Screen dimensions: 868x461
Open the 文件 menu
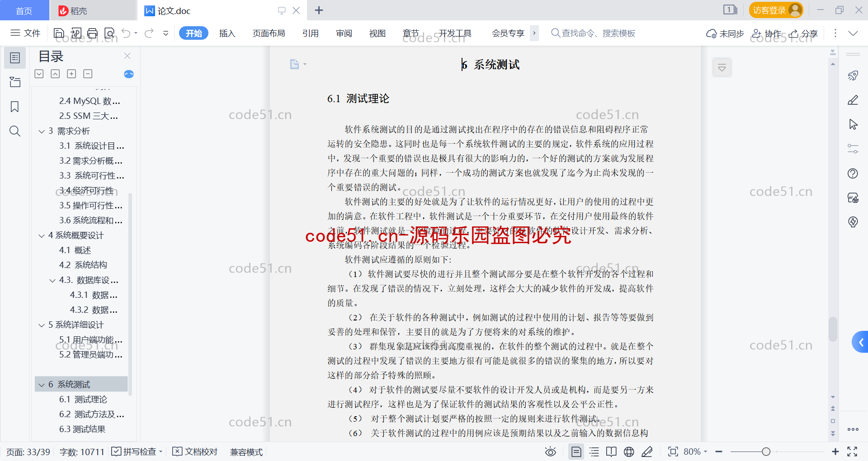point(26,33)
